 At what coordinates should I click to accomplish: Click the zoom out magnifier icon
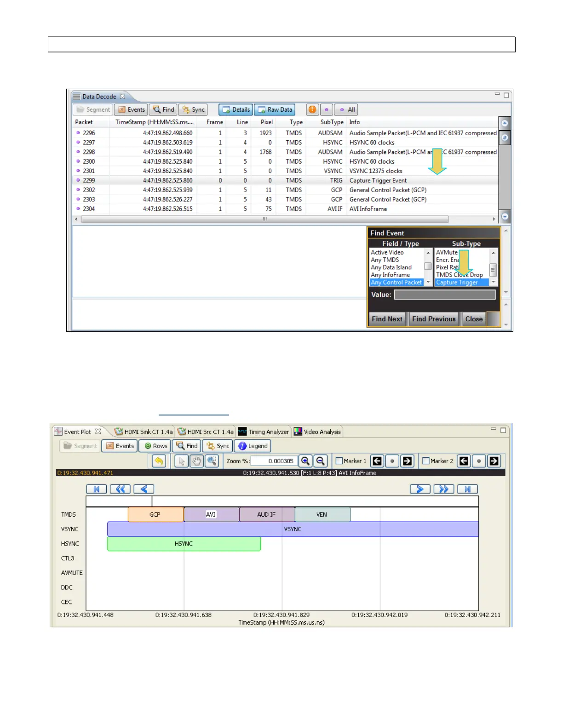pyautogui.click(x=321, y=461)
